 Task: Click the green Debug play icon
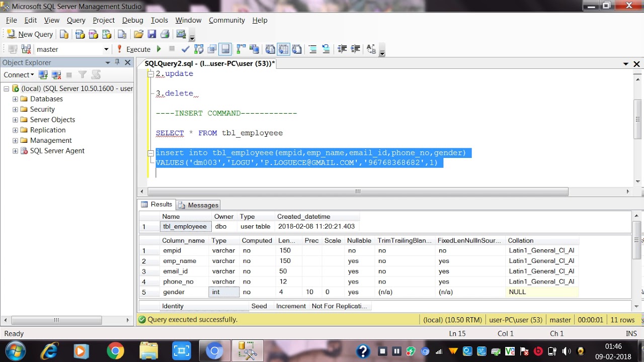pos(159,49)
